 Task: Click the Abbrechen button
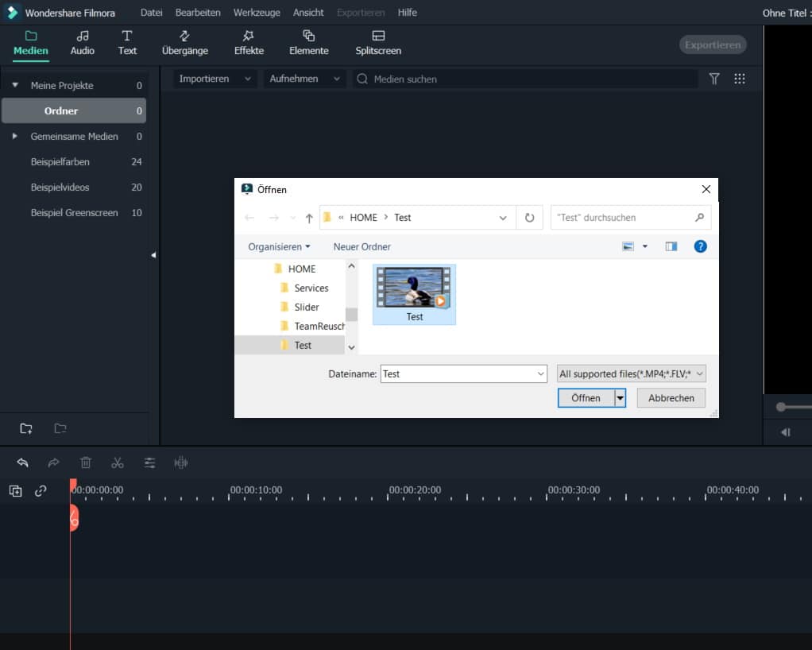[671, 398]
